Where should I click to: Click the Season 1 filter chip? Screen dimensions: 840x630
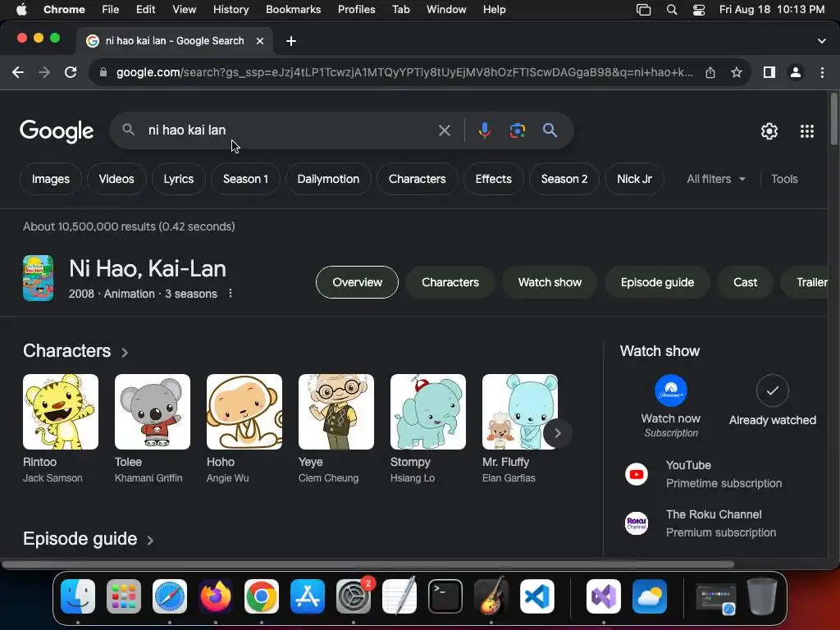pyautogui.click(x=245, y=179)
